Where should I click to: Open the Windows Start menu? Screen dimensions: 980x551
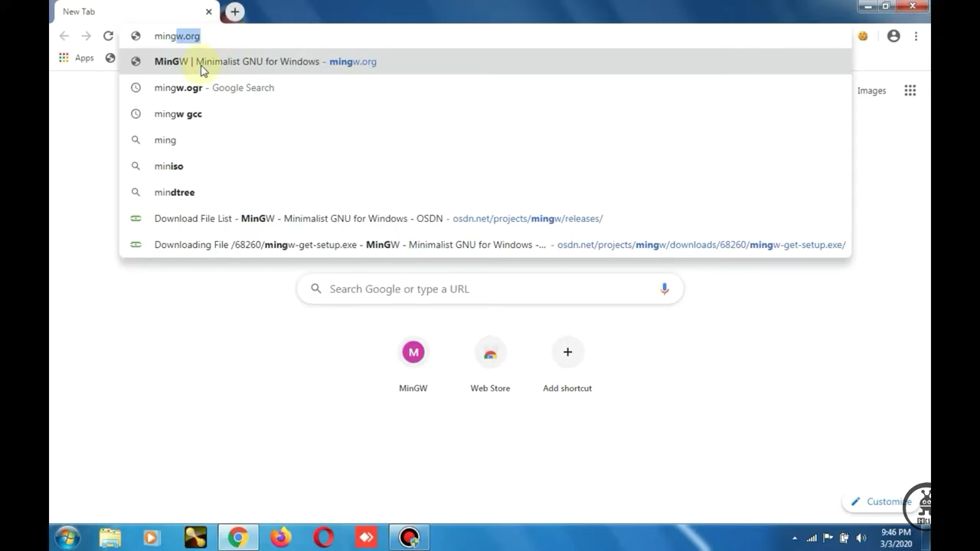click(67, 537)
